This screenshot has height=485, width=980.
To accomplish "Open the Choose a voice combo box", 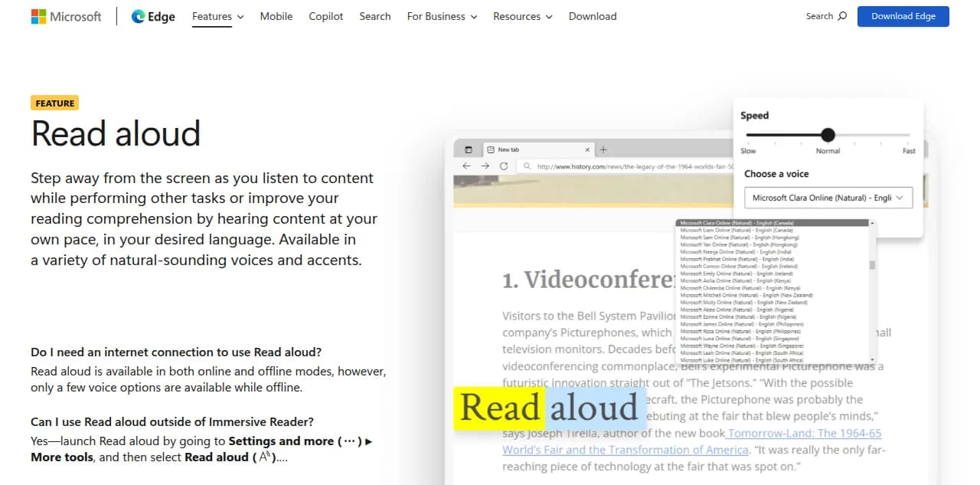I will (828, 198).
